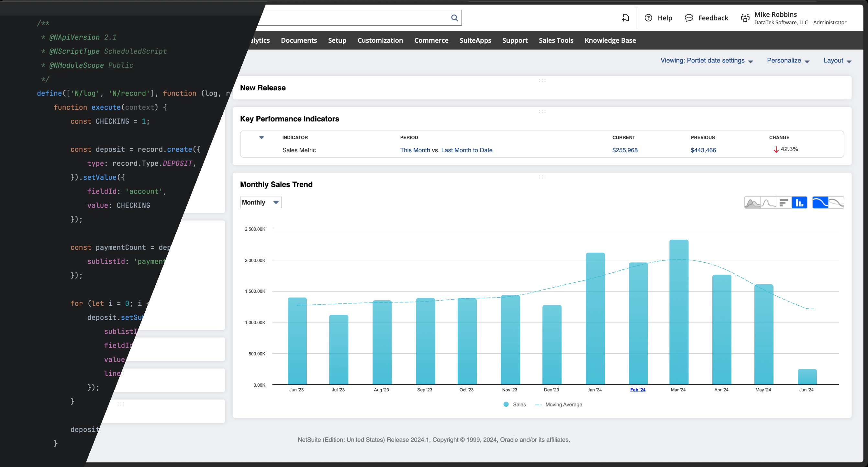Switch to the Commerce tab
The image size is (868, 467).
[431, 40]
